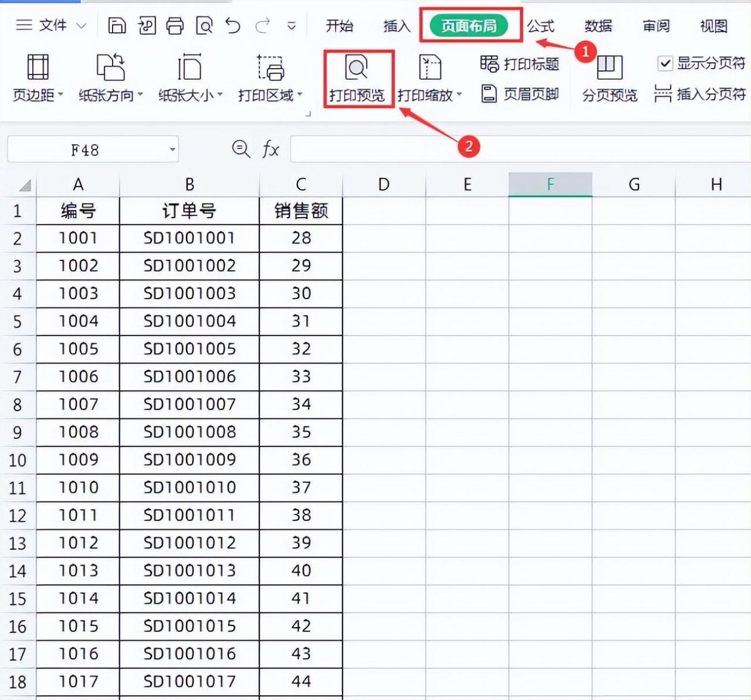Click the Undo arrow icon
The image size is (751, 700).
(233, 25)
